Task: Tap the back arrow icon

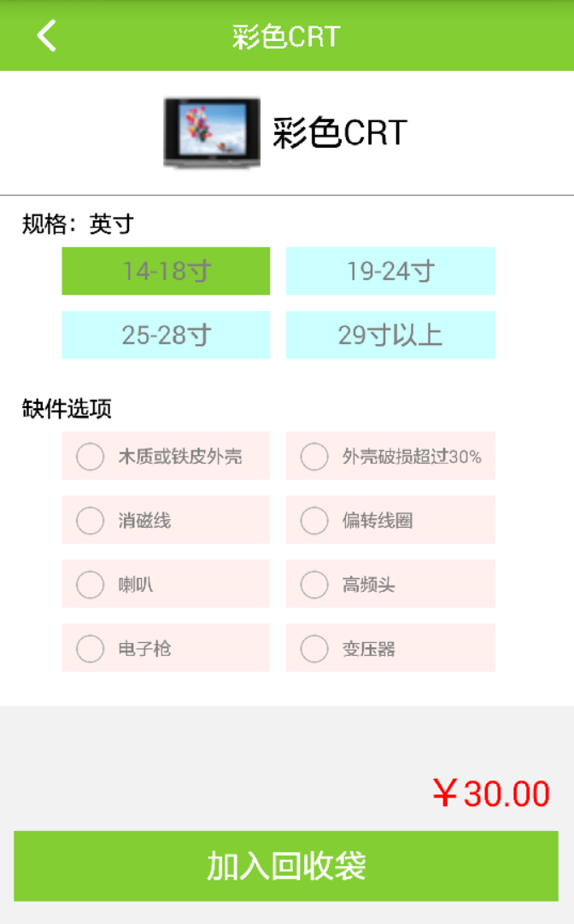Action: 46,36
